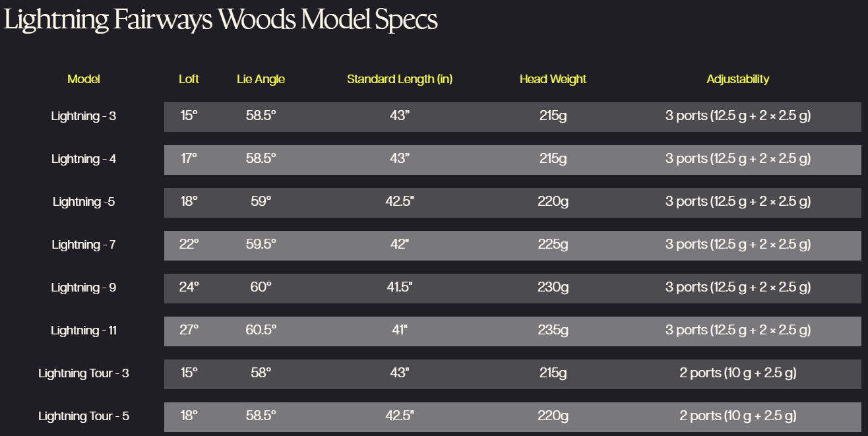The width and height of the screenshot is (868, 436).
Task: Click the 235g head weight value
Action: coord(553,330)
